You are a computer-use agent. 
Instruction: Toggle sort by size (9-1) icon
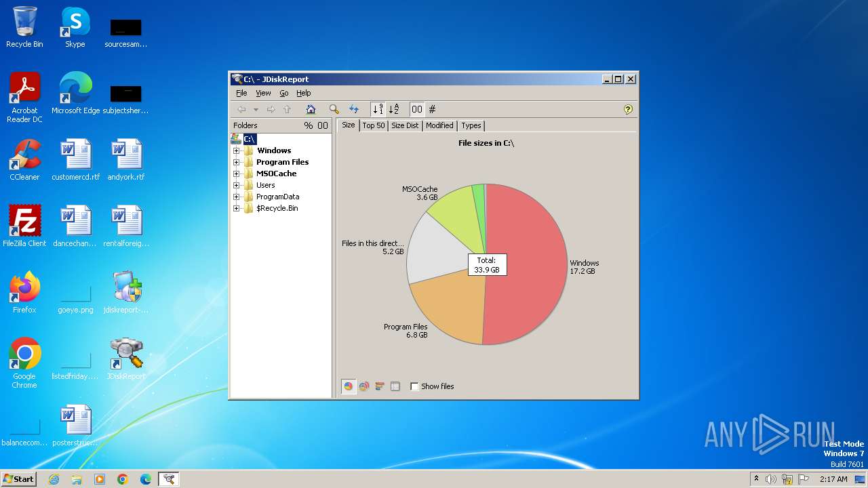click(x=378, y=109)
